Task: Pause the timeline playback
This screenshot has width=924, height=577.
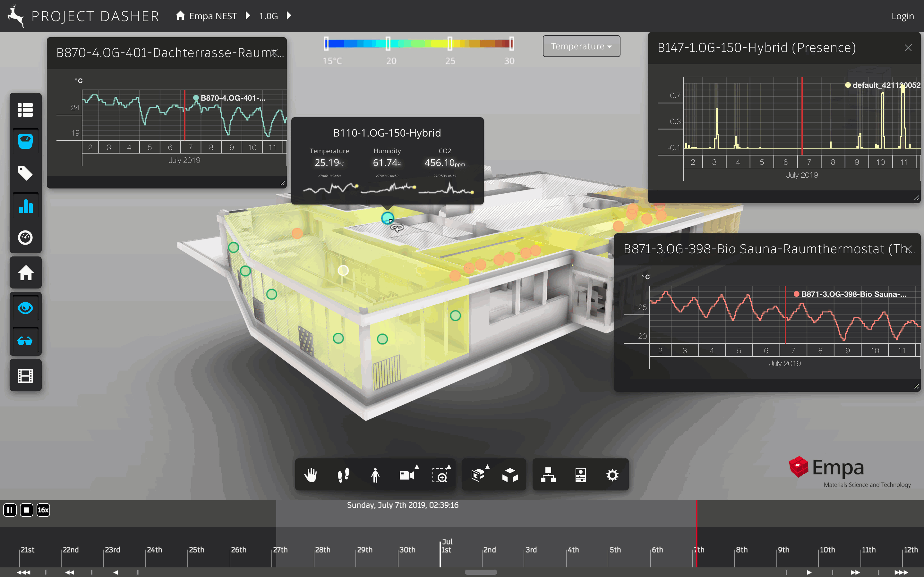Action: [10, 510]
